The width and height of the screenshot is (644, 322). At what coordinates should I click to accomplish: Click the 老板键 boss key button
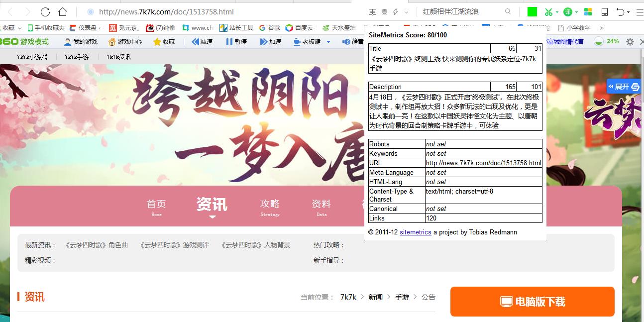click(x=308, y=42)
